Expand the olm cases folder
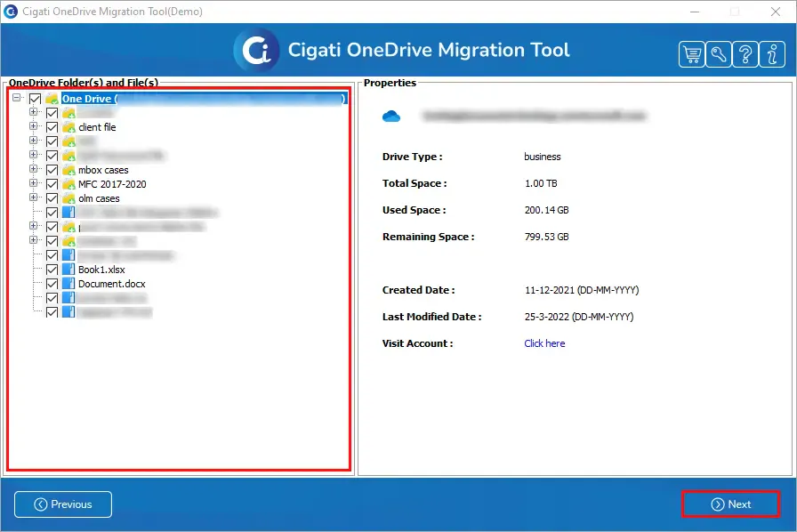This screenshot has width=797, height=532. pos(34,197)
